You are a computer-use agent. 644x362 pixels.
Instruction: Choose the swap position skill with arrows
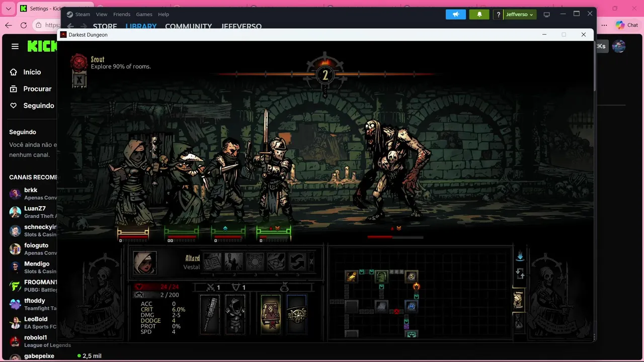(x=297, y=261)
